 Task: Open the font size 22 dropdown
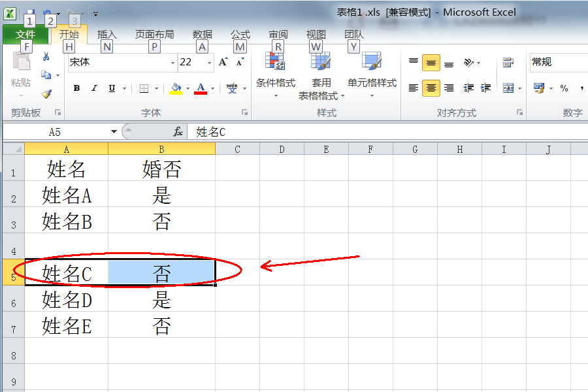click(x=209, y=63)
